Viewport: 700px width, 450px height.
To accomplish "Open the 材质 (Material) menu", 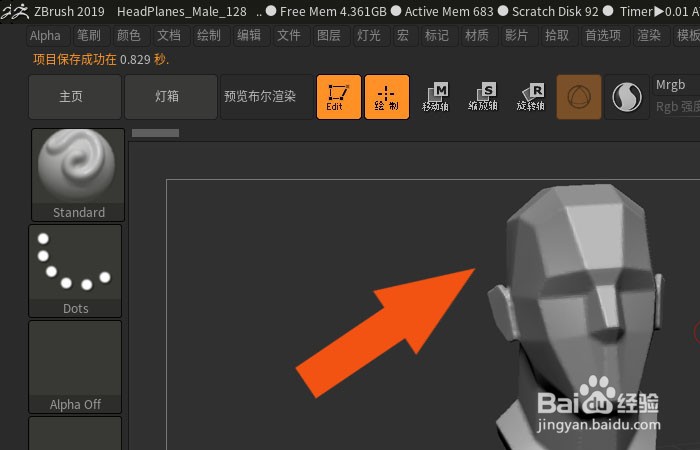I will pos(477,36).
